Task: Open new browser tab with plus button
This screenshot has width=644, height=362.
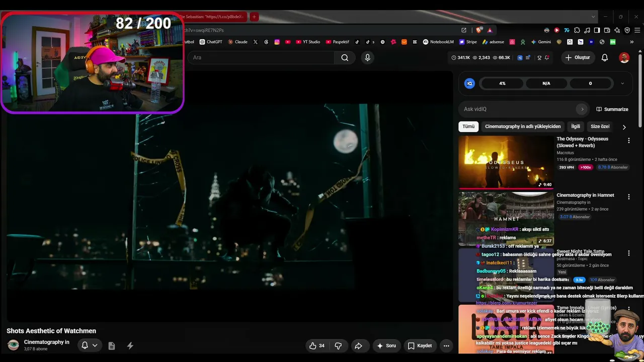Action: (x=254, y=17)
